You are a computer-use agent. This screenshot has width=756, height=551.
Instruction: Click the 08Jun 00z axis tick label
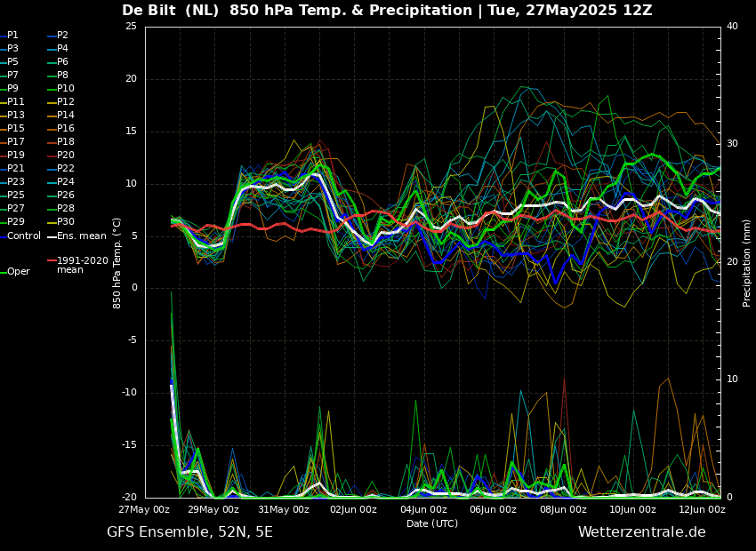click(x=563, y=509)
